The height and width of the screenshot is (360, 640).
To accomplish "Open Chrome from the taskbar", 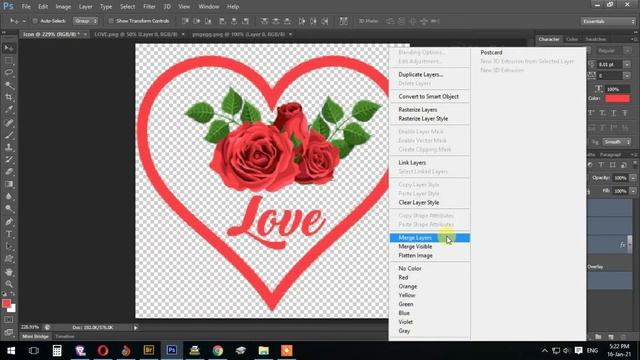I will click(218, 351).
